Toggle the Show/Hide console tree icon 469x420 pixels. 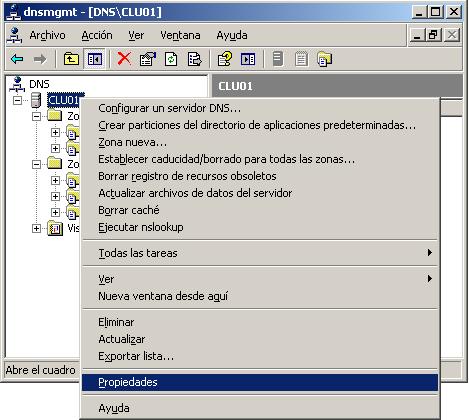pyautogui.click(x=95, y=59)
